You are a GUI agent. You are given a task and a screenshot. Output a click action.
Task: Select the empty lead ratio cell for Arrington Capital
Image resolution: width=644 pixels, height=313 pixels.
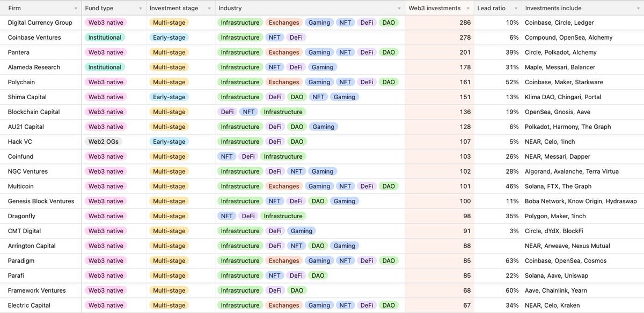[x=498, y=246]
